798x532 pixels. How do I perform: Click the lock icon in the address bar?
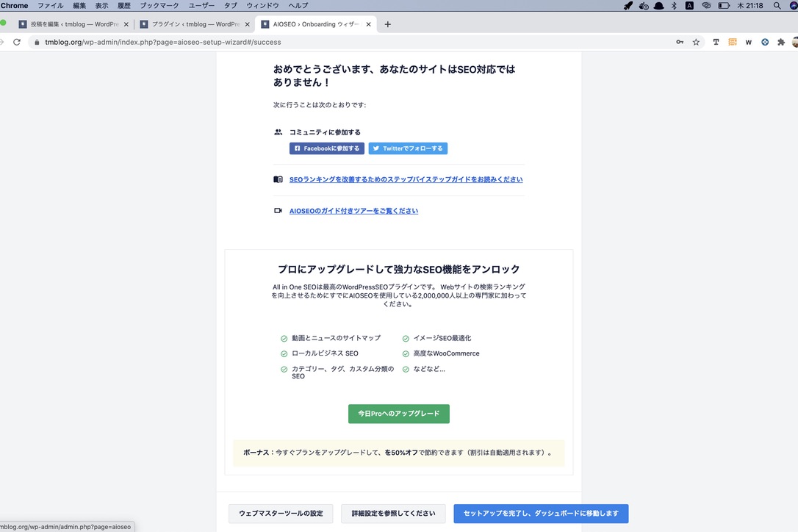[x=37, y=43]
